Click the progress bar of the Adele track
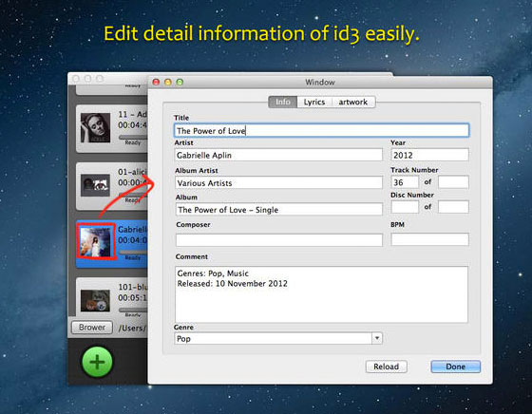The image size is (532, 414). coord(133,137)
